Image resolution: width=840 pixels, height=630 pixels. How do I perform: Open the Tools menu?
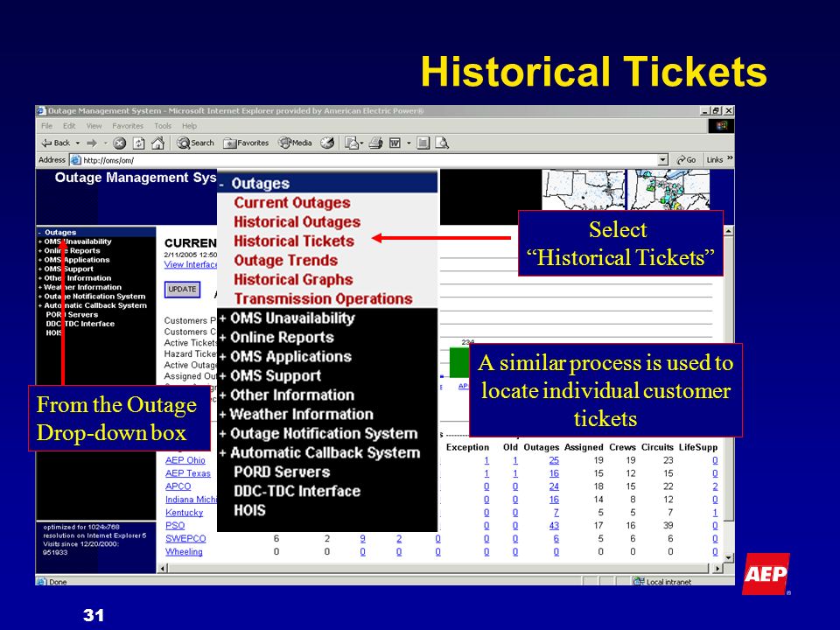[x=163, y=126]
